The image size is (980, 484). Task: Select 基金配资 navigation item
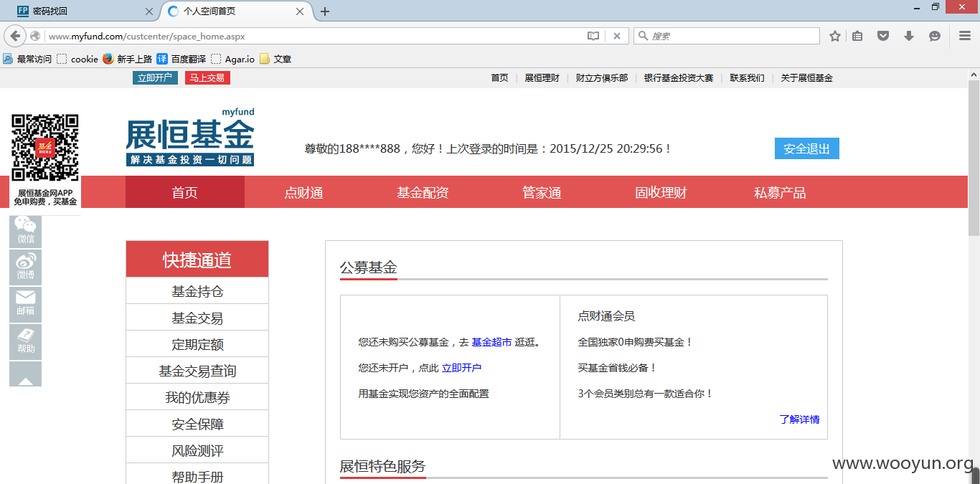[x=423, y=192]
